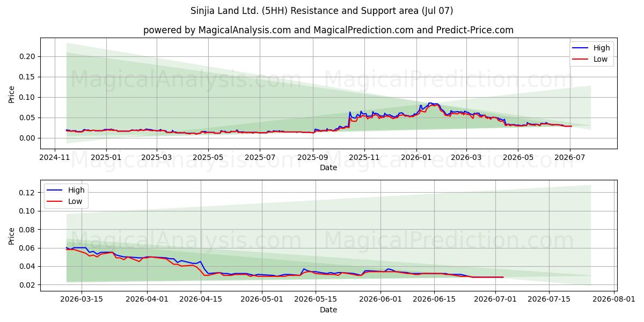Click the '2026-07' x-axis label
Screen dimensions: 644x322
pos(569,157)
